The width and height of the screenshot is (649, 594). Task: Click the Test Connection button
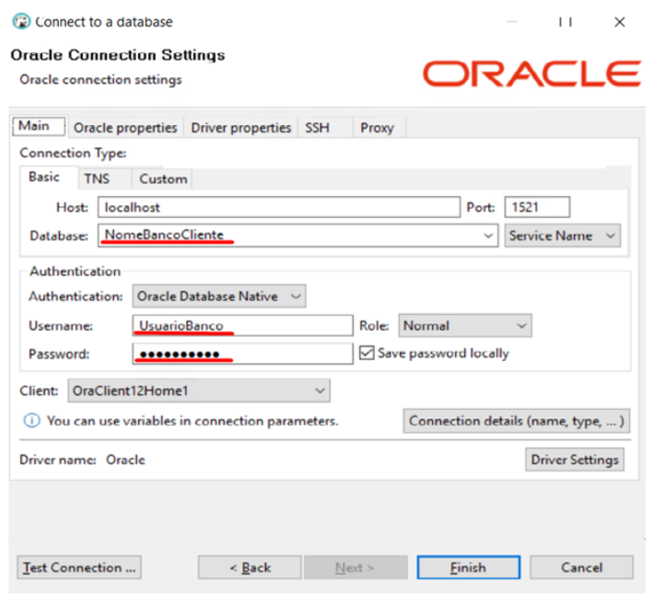tap(79, 568)
